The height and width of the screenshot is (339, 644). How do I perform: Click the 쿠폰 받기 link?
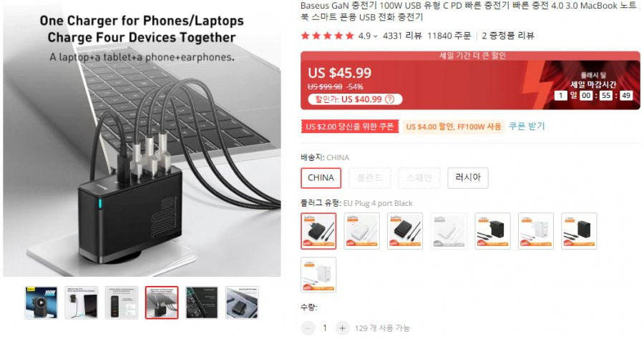coord(527,127)
